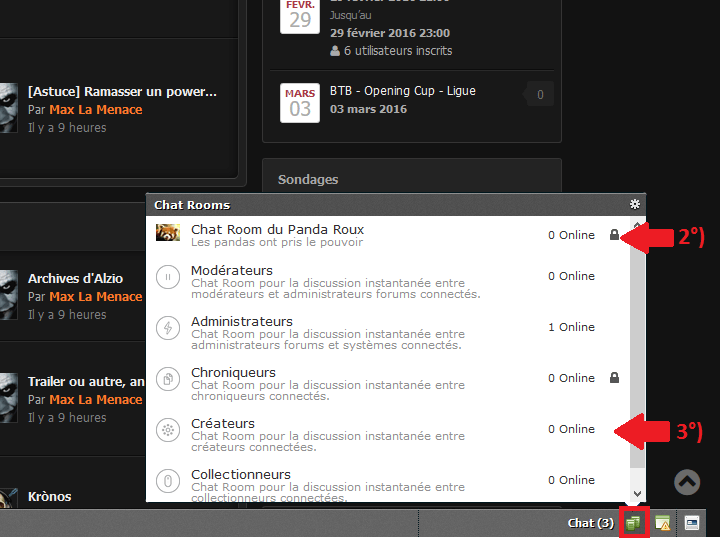This screenshot has height=538, width=720.
Task: Click the back-to-top chevron button
Action: (x=687, y=482)
